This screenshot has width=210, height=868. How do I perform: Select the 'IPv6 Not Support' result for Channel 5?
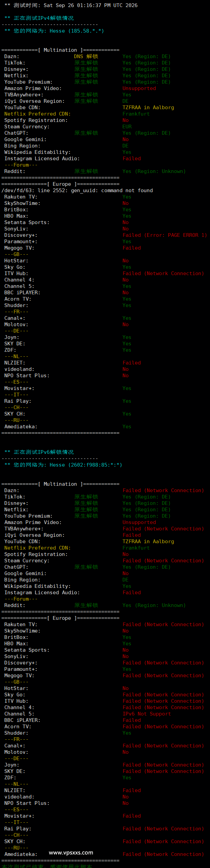(x=147, y=714)
